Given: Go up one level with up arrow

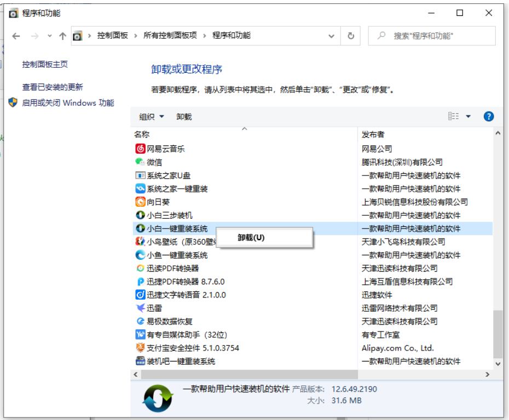Looking at the screenshot, I should click(62, 36).
